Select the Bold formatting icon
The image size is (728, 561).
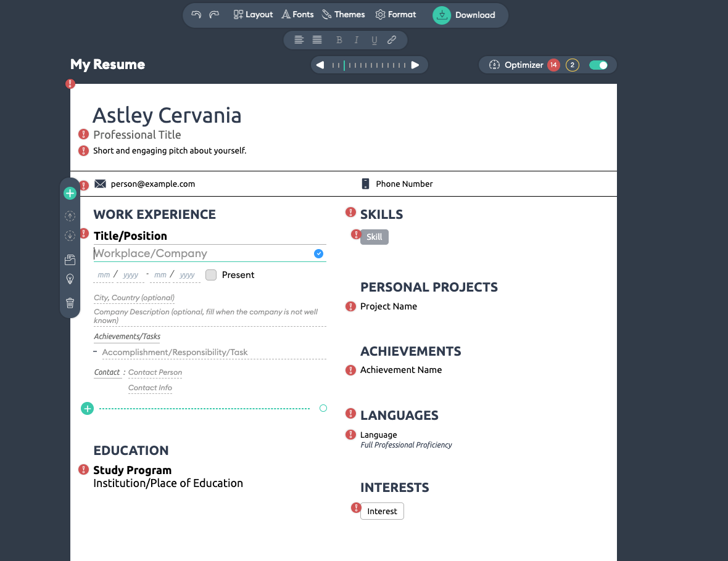pos(339,39)
